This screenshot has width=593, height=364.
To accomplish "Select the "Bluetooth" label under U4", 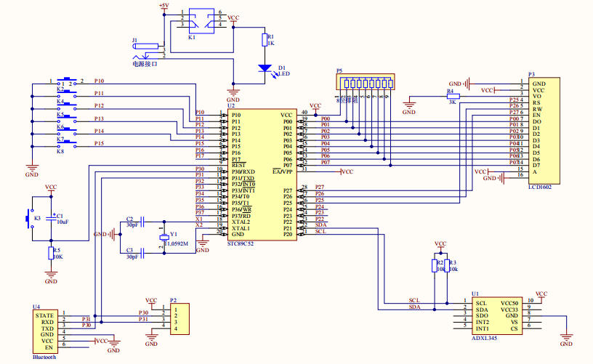I will point(44,357).
